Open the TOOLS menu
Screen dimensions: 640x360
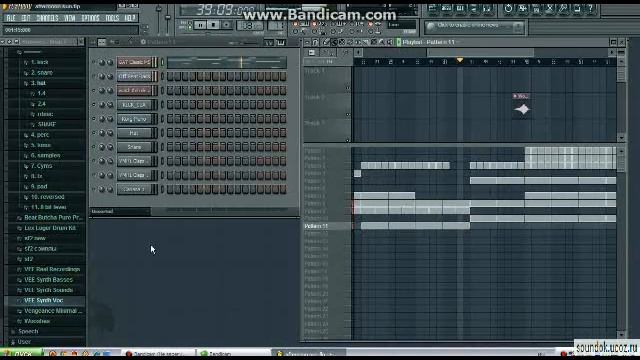[x=112, y=18]
